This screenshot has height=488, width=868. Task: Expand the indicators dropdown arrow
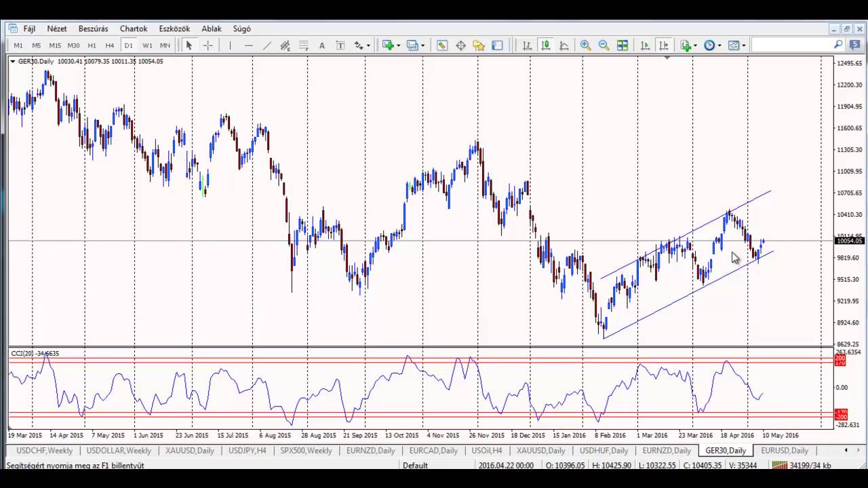(696, 45)
